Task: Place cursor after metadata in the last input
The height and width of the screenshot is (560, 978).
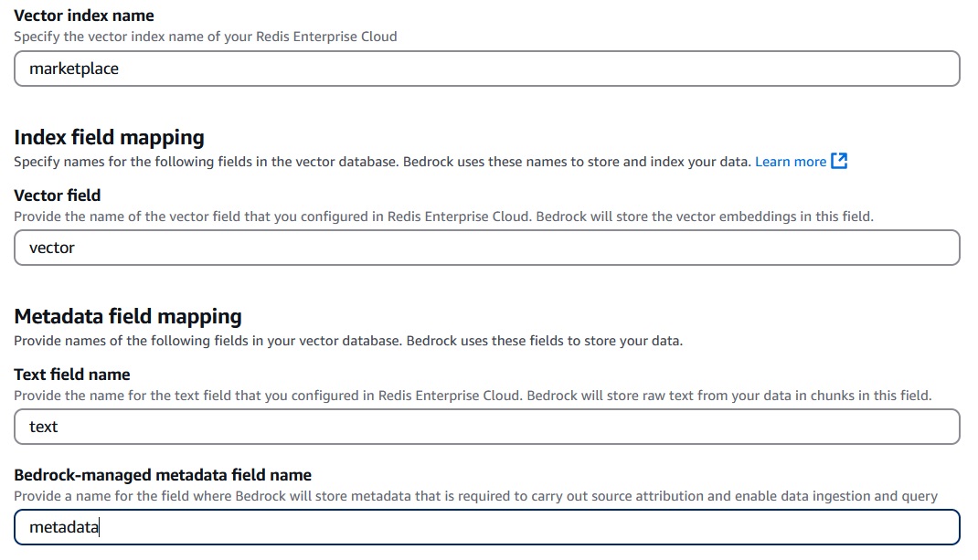Action: click(96, 527)
